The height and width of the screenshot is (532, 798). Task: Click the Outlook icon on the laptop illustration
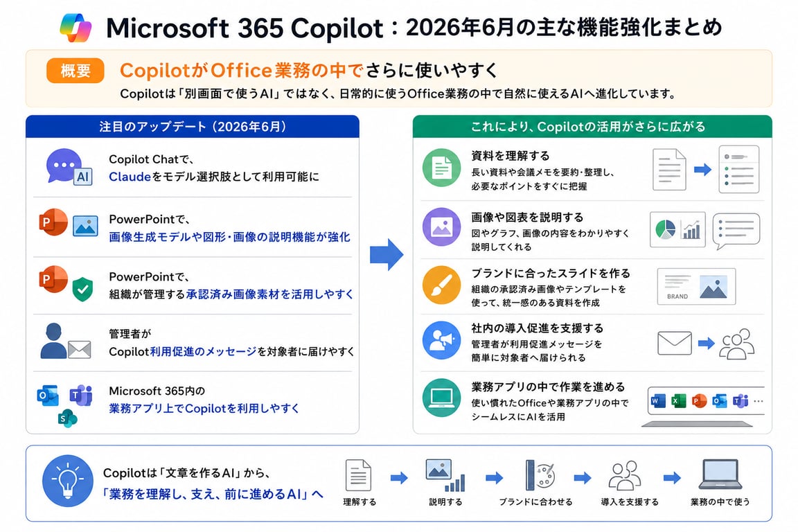tap(720, 401)
